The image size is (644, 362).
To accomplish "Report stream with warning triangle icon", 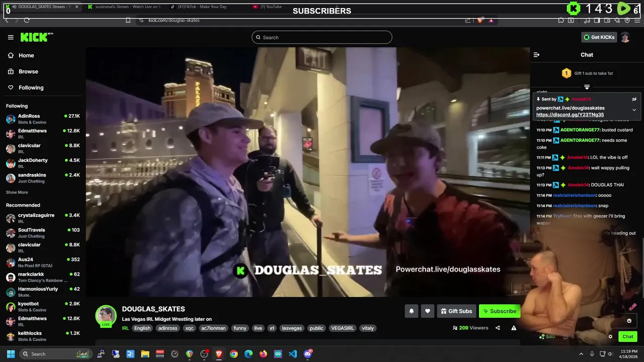I will point(514,328).
